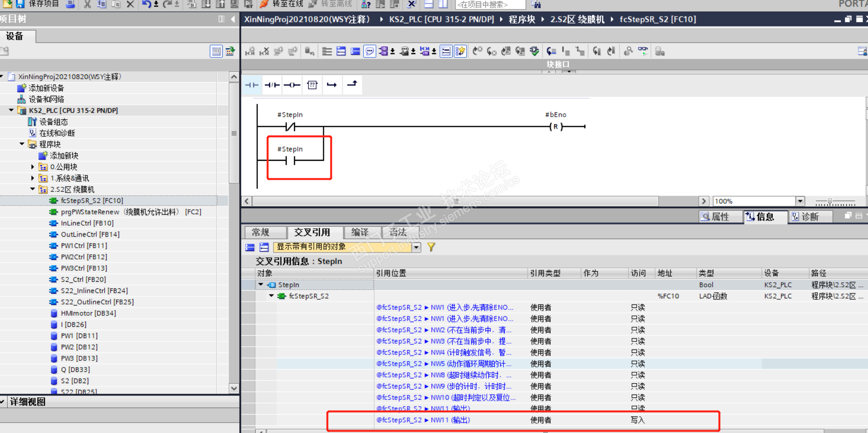Click the yellow funnel filter icon
868x433 pixels.
click(431, 247)
